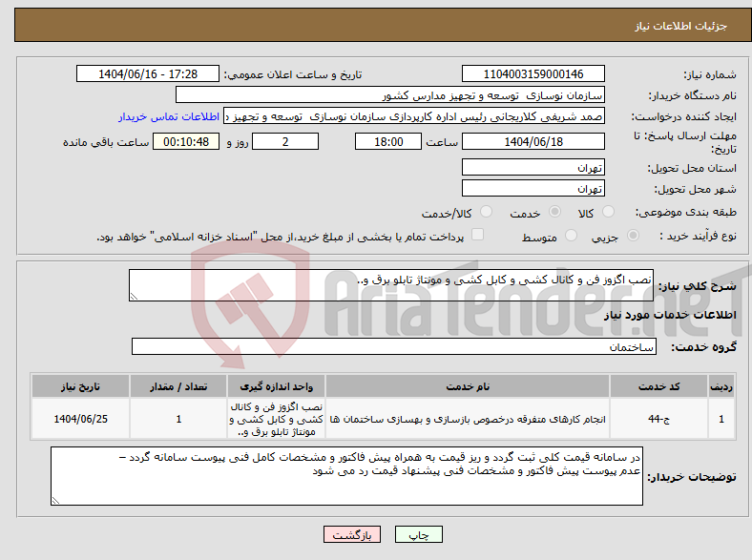Select the کالا radio button

tap(608, 212)
